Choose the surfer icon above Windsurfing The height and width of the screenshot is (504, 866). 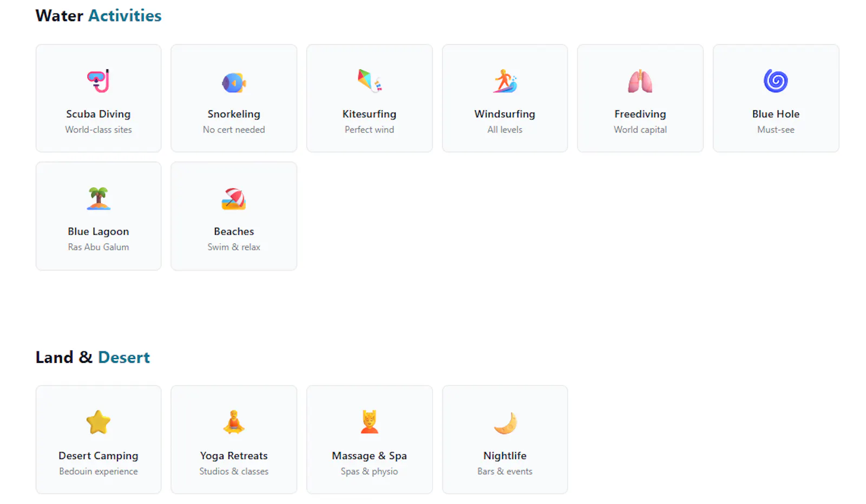click(505, 81)
